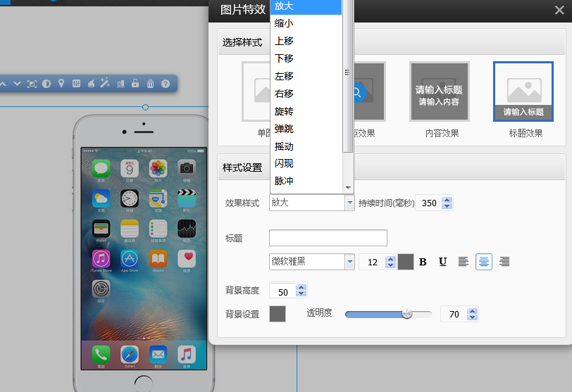
Task: Align title text to the left
Action: tap(464, 262)
